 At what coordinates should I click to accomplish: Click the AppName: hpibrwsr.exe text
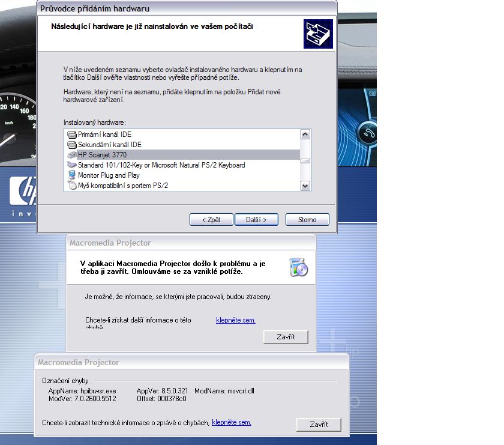(82, 391)
